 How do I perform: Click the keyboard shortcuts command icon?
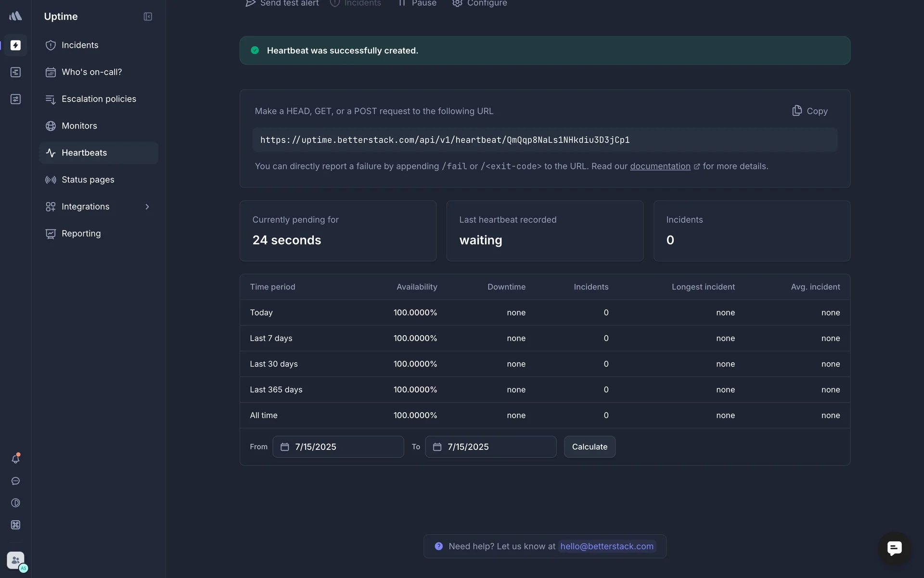(15, 525)
